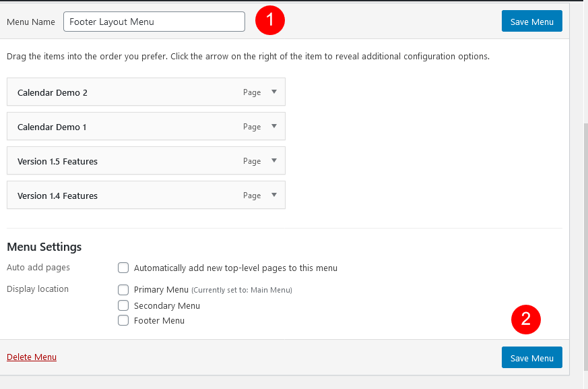Click the Delete Menu link
The image size is (588, 389).
pos(32,357)
